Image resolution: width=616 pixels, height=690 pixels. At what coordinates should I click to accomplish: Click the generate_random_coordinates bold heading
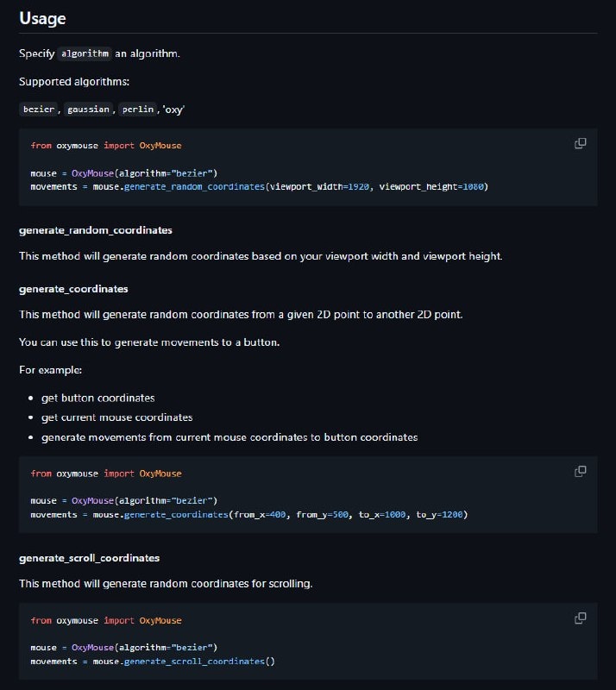(95, 230)
